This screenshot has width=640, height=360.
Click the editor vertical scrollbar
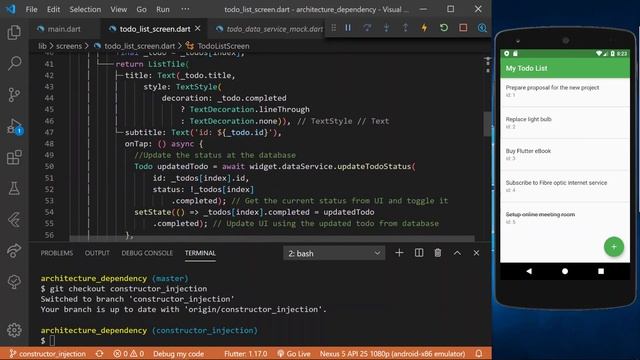[487, 124]
